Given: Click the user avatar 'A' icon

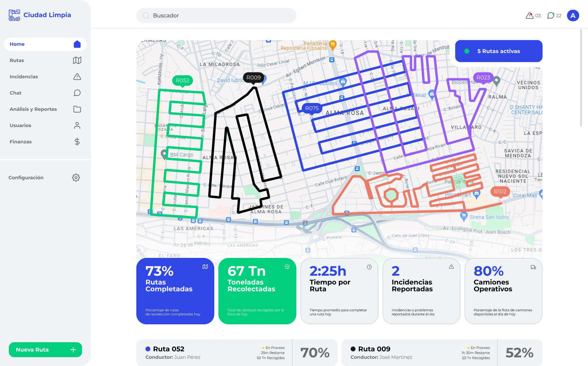Looking at the screenshot, I should 573,16.
